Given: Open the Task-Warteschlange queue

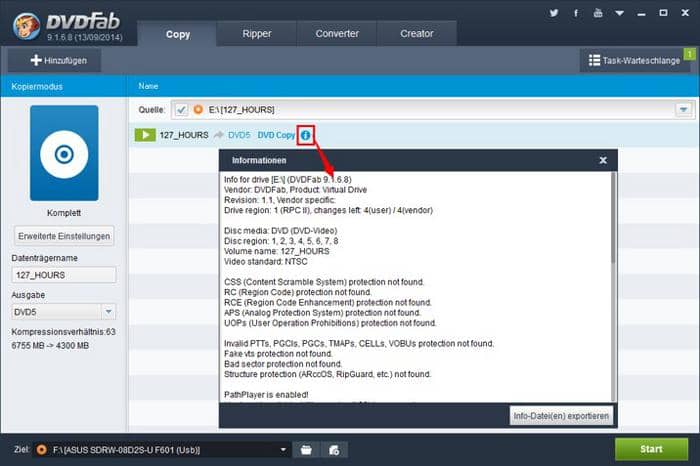Looking at the screenshot, I should click(634, 60).
